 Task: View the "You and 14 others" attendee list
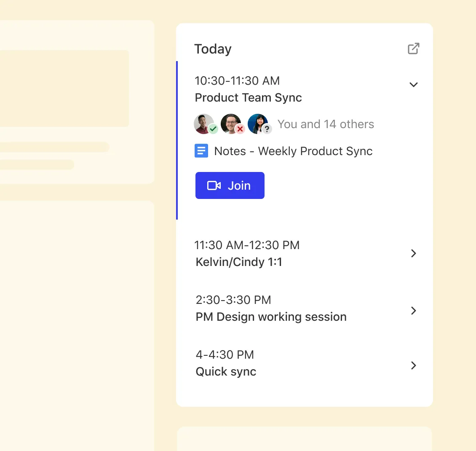pyautogui.click(x=326, y=124)
